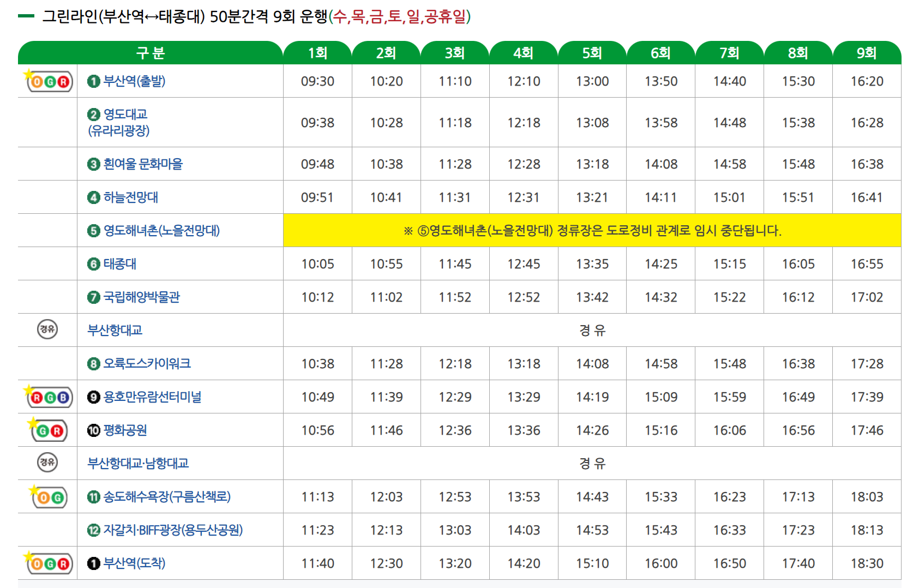Viewport: 907px width, 588px height.
Task: Click the 7회 column header
Action: 730,53
